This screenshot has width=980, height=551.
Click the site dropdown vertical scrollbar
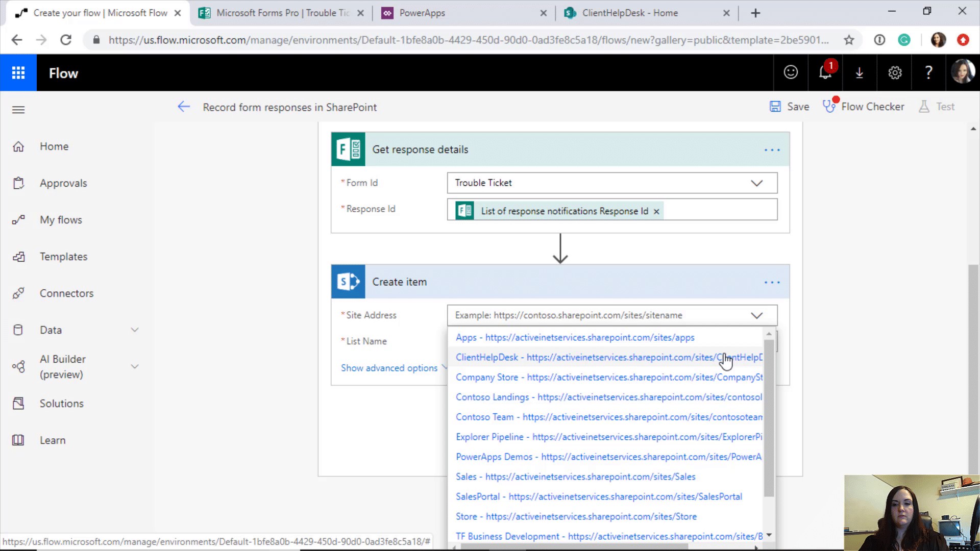[769, 417]
